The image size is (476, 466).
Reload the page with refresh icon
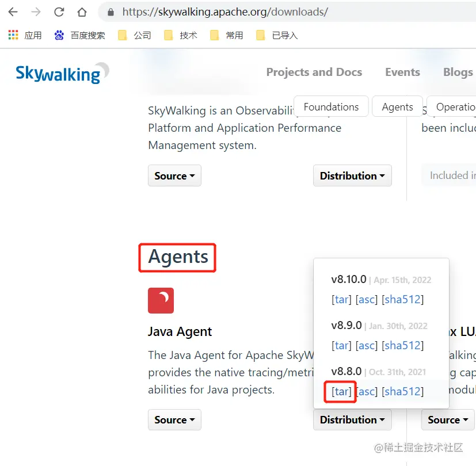click(59, 12)
